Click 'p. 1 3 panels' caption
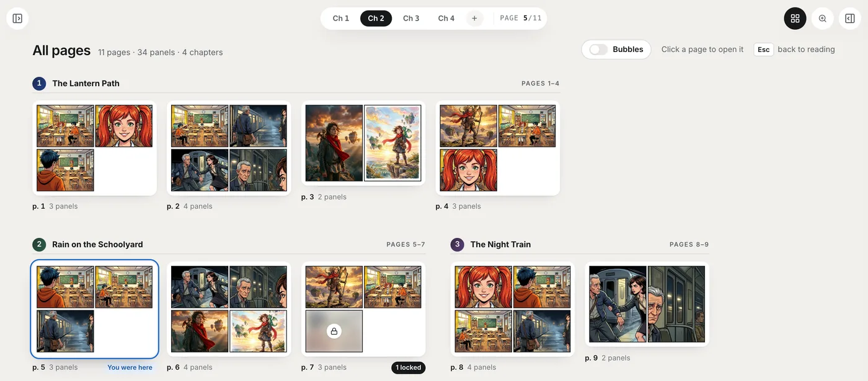 pos(55,206)
